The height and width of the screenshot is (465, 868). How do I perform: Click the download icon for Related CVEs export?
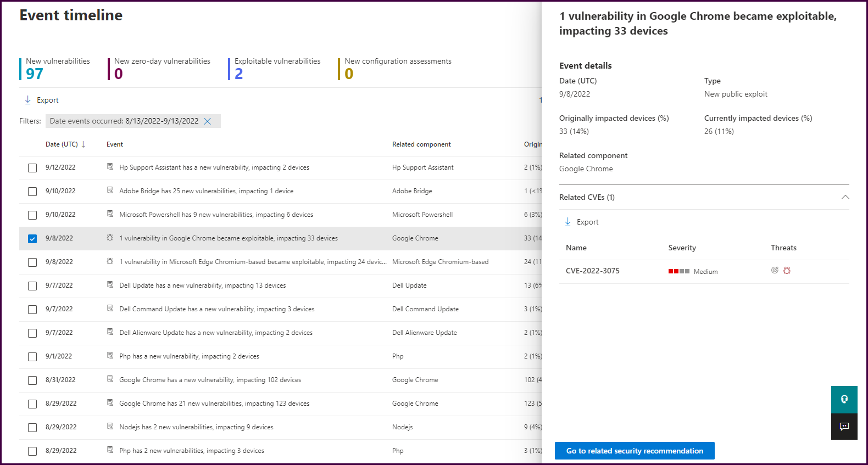tap(567, 222)
